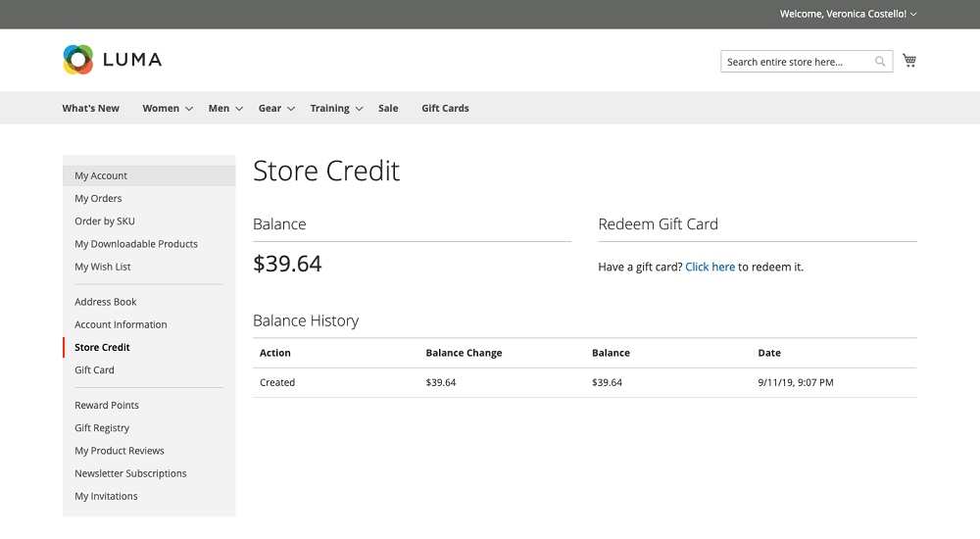Open Address Book from the sidebar

coord(106,302)
